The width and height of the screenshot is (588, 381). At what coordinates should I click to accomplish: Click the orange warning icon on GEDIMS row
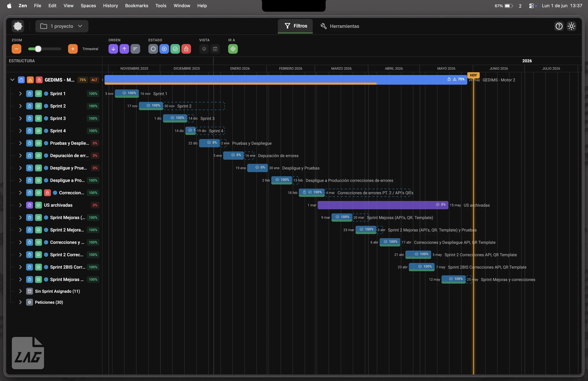point(30,80)
